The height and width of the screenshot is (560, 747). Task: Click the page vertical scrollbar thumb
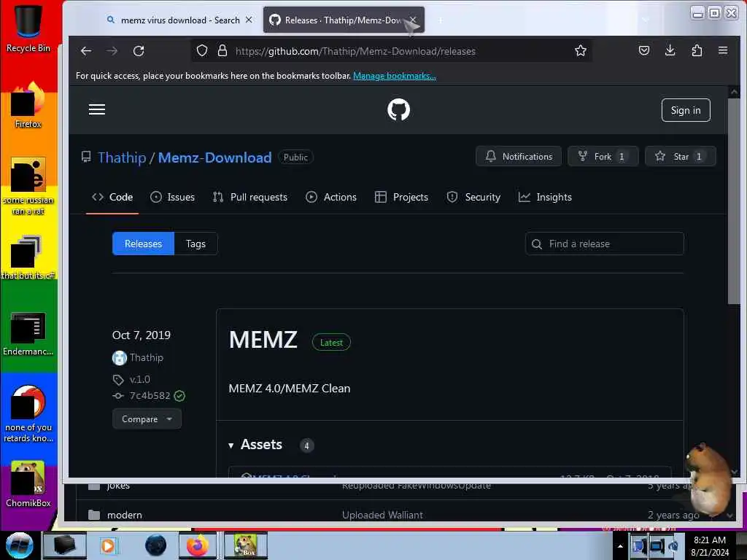click(x=734, y=201)
